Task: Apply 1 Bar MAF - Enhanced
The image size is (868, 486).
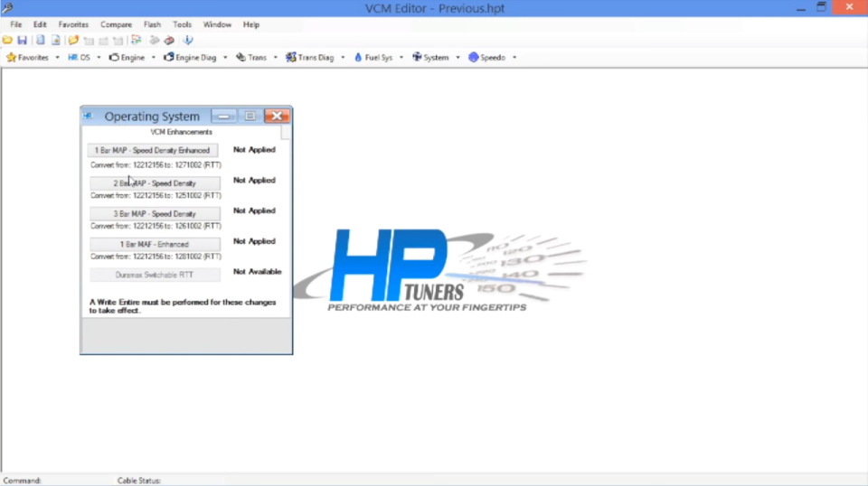Action: [x=155, y=244]
